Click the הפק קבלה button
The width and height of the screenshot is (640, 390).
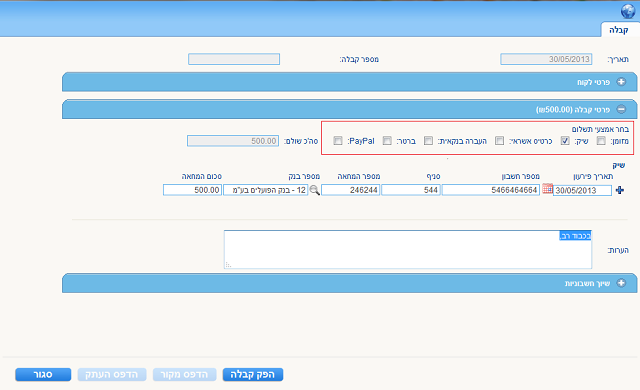[253, 374]
